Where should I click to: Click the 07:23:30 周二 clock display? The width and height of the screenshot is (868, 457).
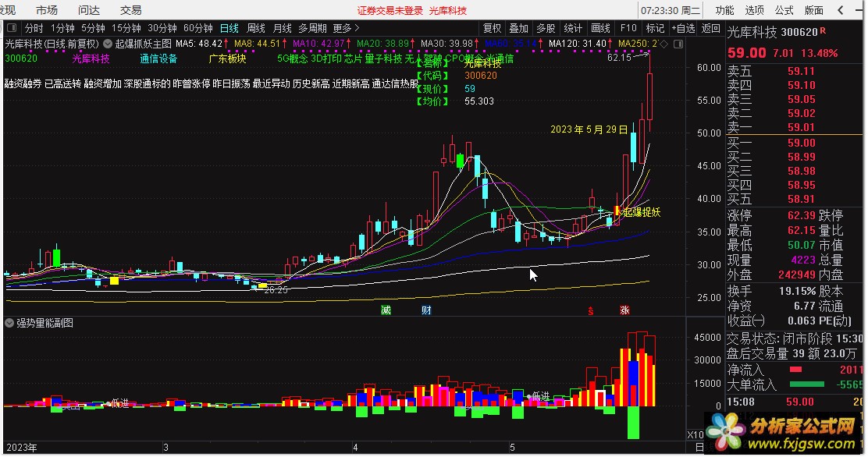click(x=671, y=10)
